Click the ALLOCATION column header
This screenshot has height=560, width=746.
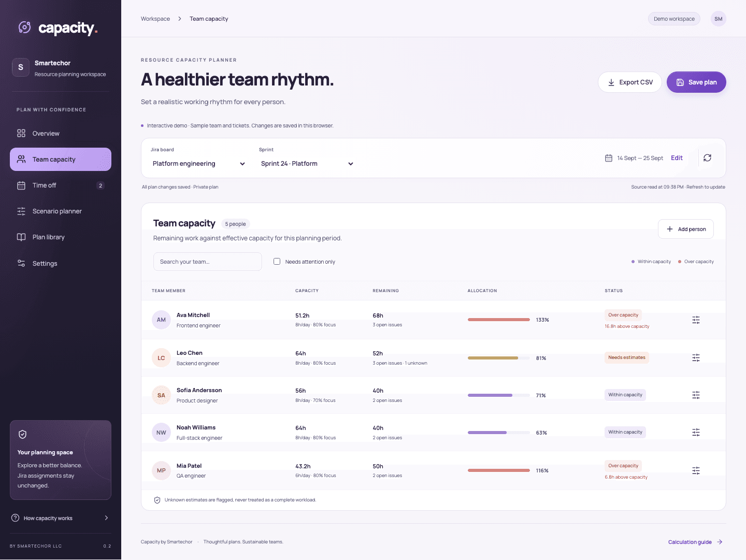tap(482, 291)
